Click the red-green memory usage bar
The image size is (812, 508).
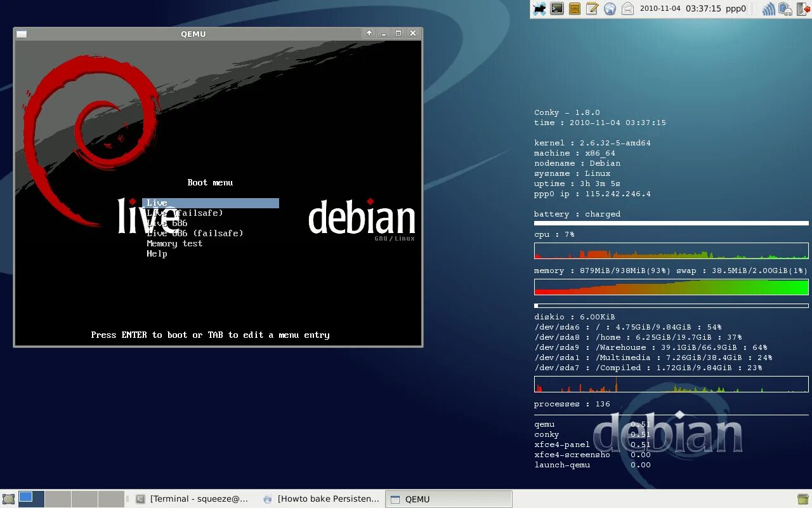tap(671, 288)
